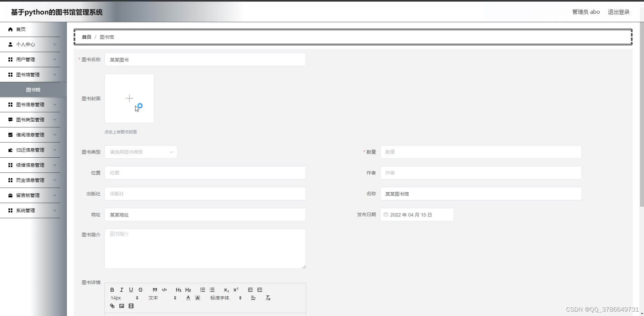Viewport: 644px width, 316px height.
Task: Open the text color picker
Action: coord(188,298)
